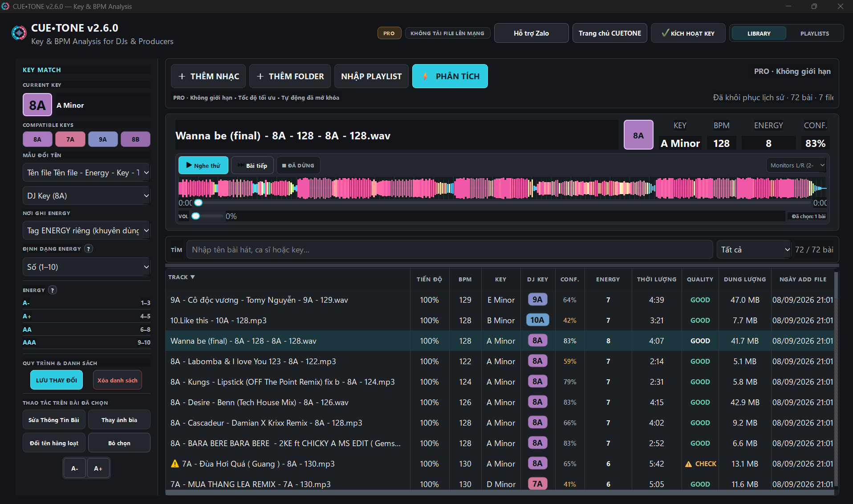This screenshot has width=853, height=504.
Task: Switch to the LIBRARY tab
Action: click(x=759, y=33)
